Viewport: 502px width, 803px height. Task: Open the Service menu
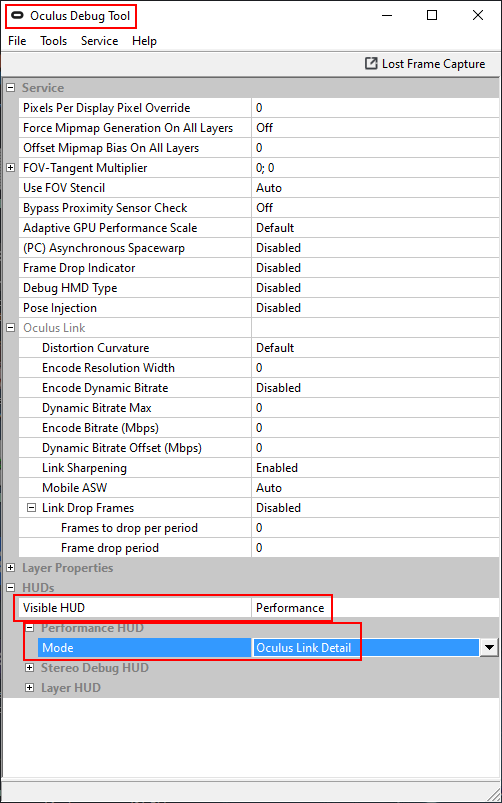pos(99,41)
